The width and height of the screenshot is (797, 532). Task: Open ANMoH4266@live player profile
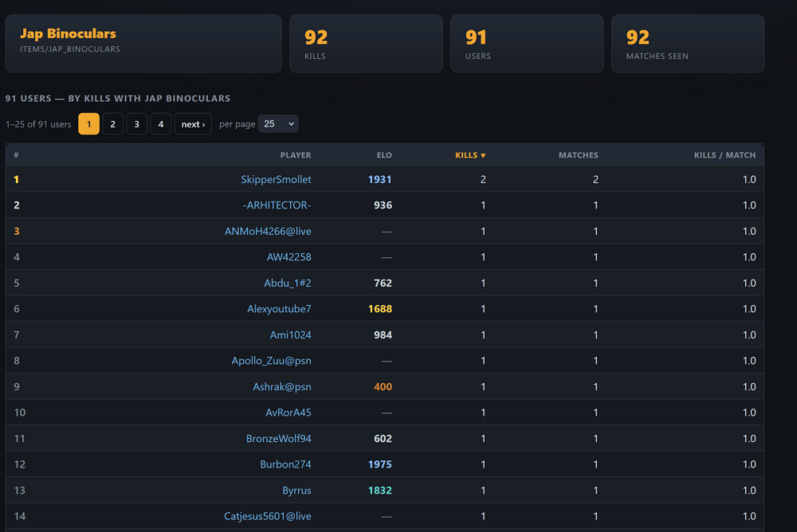point(268,231)
